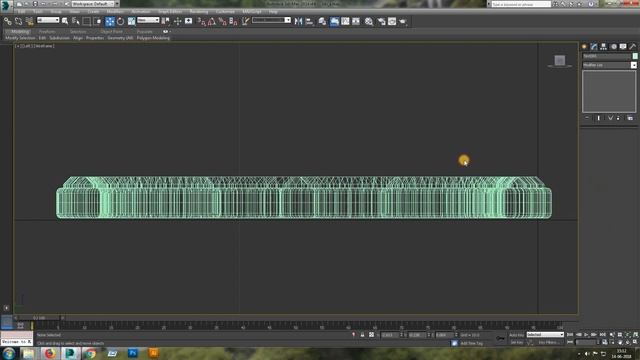The height and width of the screenshot is (360, 640).
Task: Toggle Selection Lock in status bar
Action: tap(362, 335)
